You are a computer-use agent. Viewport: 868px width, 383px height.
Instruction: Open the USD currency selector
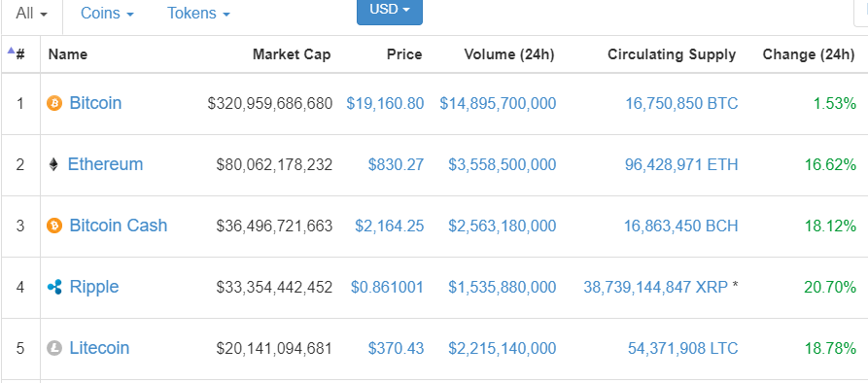pyautogui.click(x=390, y=10)
